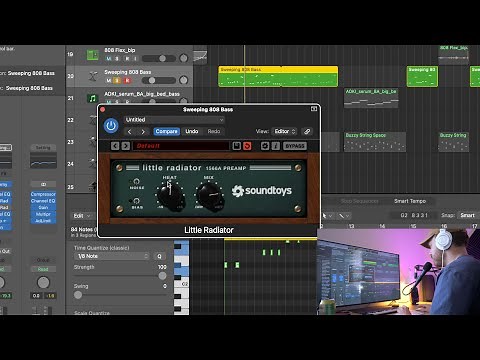Click the channel strip pan knob

tap(43, 282)
